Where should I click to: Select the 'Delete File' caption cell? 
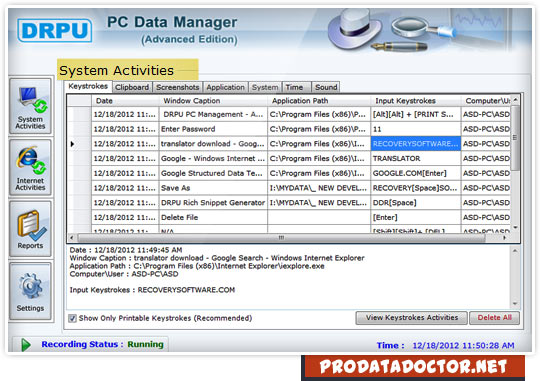click(213, 218)
